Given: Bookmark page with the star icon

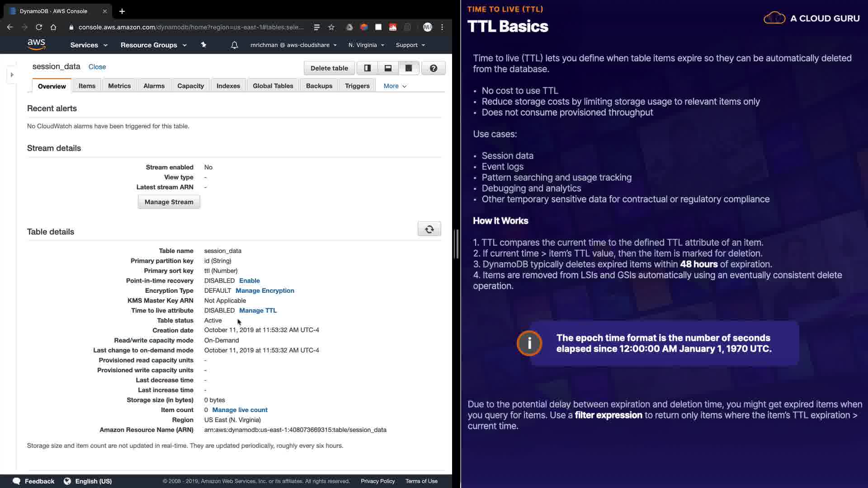Looking at the screenshot, I should 331,27.
